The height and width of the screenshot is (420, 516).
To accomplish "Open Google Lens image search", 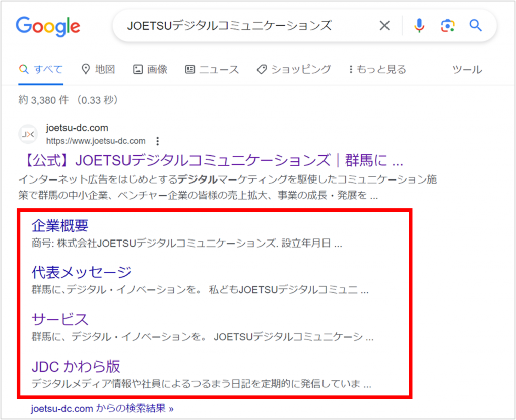I will coord(447,25).
